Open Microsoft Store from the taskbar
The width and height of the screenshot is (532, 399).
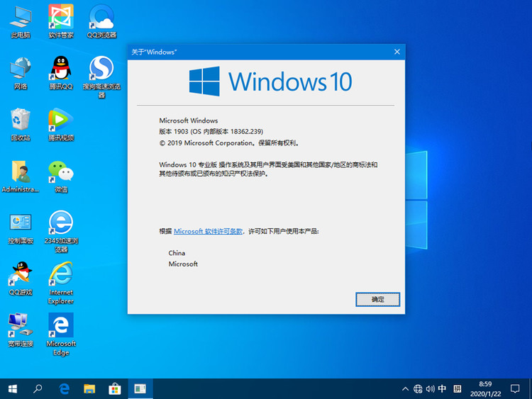[115, 389]
